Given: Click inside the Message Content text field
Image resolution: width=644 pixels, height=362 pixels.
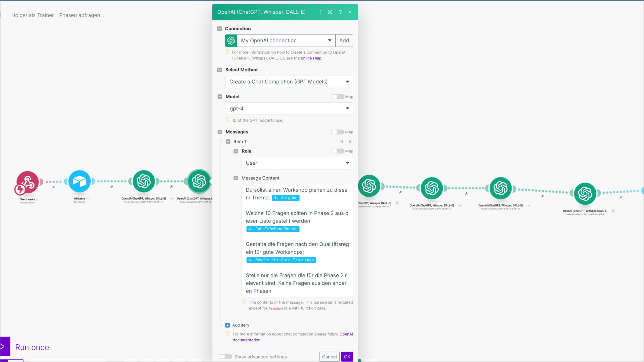Looking at the screenshot, I should click(297, 240).
